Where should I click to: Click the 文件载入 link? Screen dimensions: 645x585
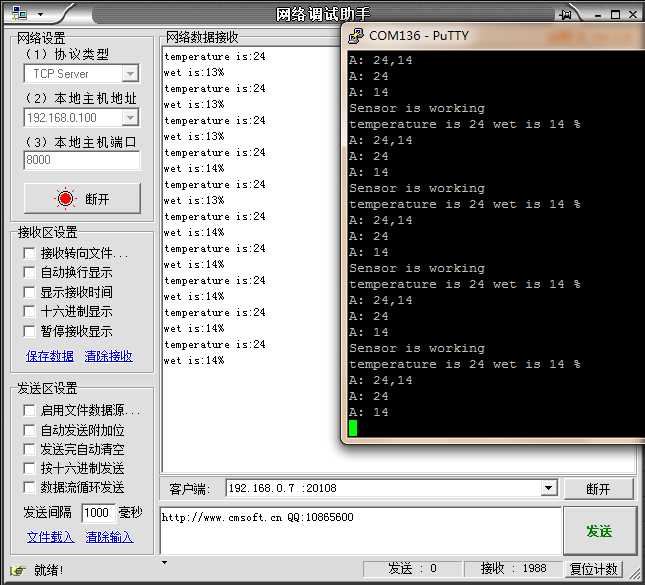(x=51, y=537)
